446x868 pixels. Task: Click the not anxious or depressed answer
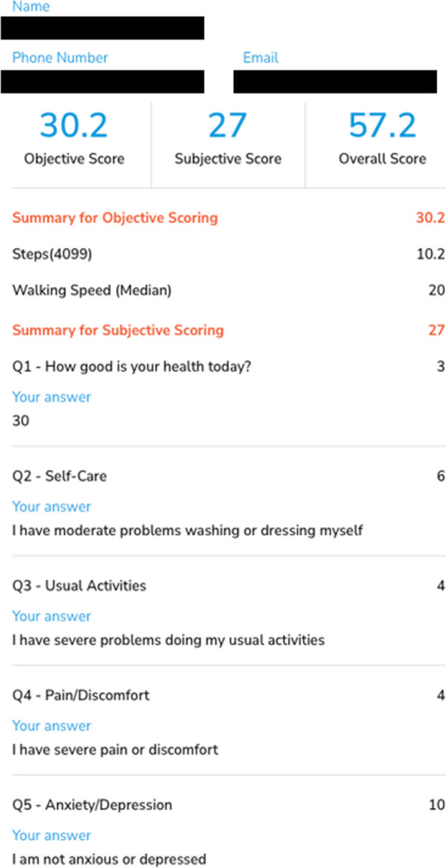click(x=109, y=860)
